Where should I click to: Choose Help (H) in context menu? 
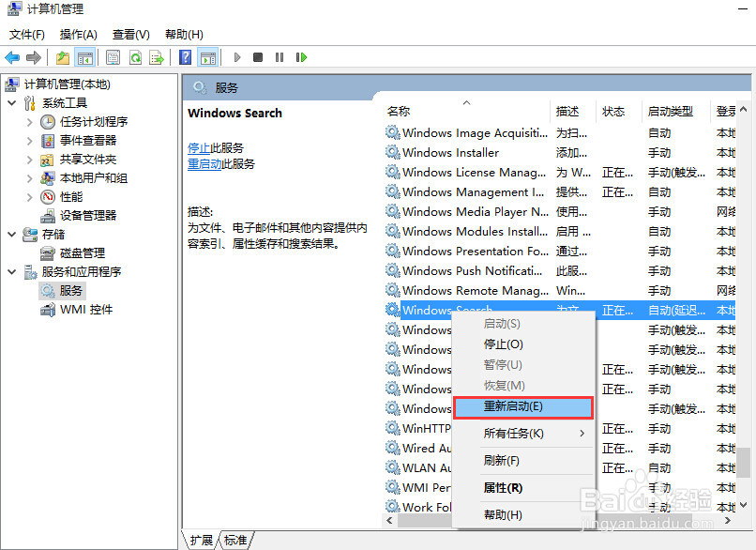[x=524, y=514]
